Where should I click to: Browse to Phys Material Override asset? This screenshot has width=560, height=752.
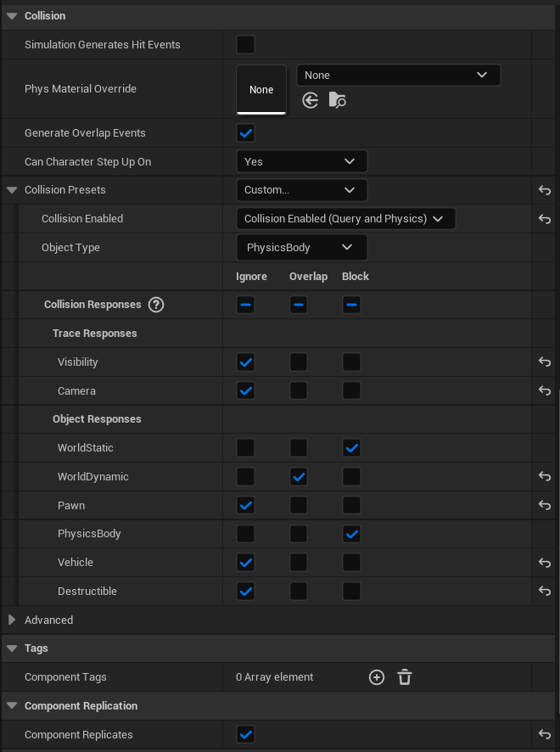338,99
